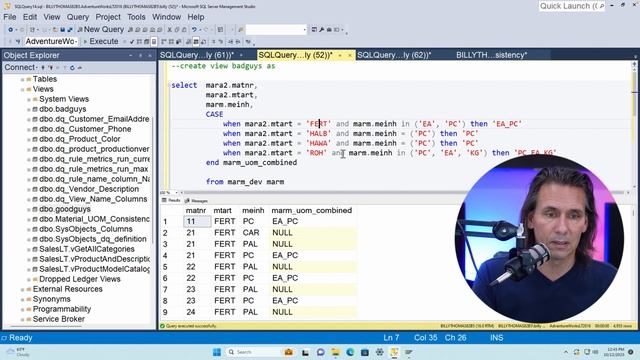Viewport: 640px width, 360px height.
Task: Click the Open File folder icon
Action: [x=54, y=29]
